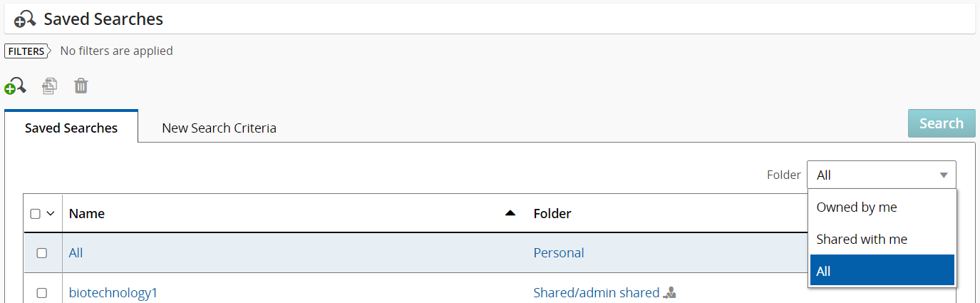Click the FILTERS tag
This screenshot has width=980, height=303.
point(26,51)
